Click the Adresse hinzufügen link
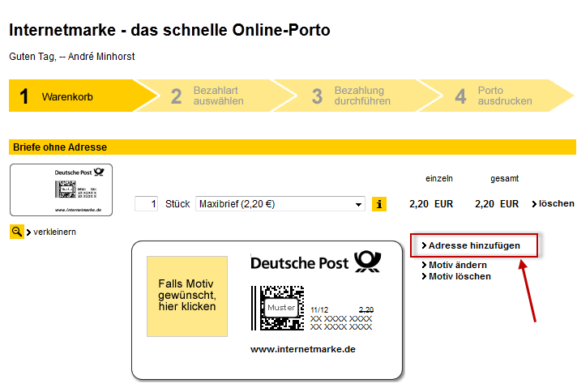The height and width of the screenshot is (392, 577). 474,245
